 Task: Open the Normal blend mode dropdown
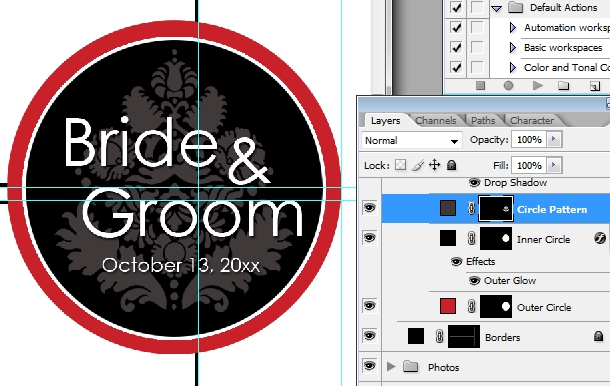[x=412, y=140]
